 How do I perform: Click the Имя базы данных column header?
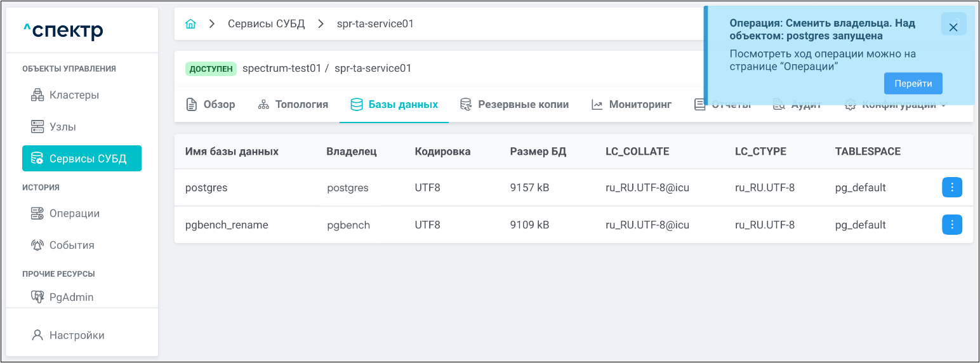point(232,152)
